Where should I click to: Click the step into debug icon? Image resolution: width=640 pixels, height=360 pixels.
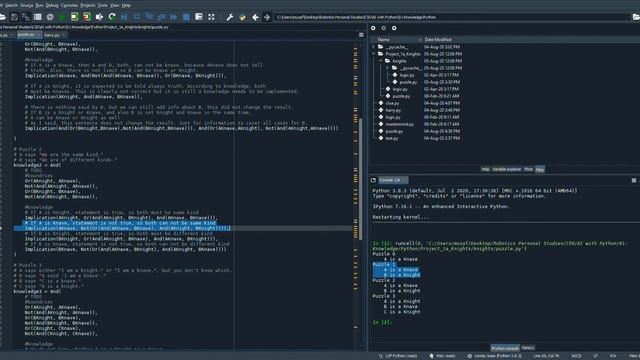tap(149, 17)
